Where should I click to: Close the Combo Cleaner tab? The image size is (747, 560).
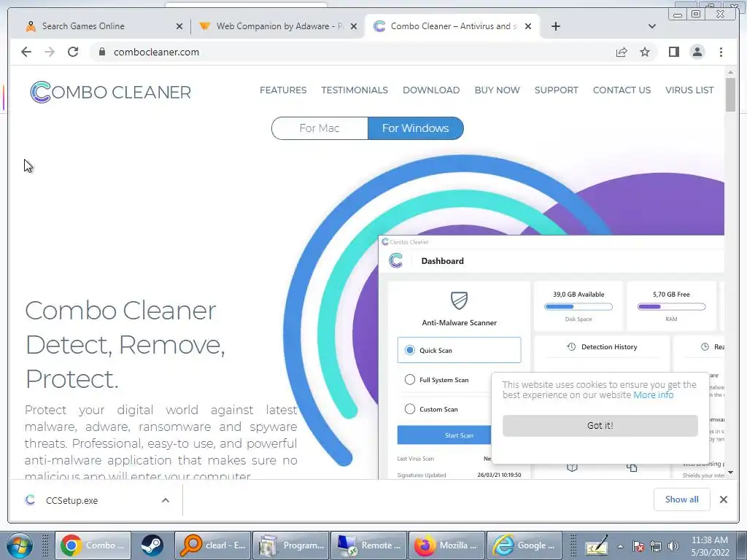[528, 26]
